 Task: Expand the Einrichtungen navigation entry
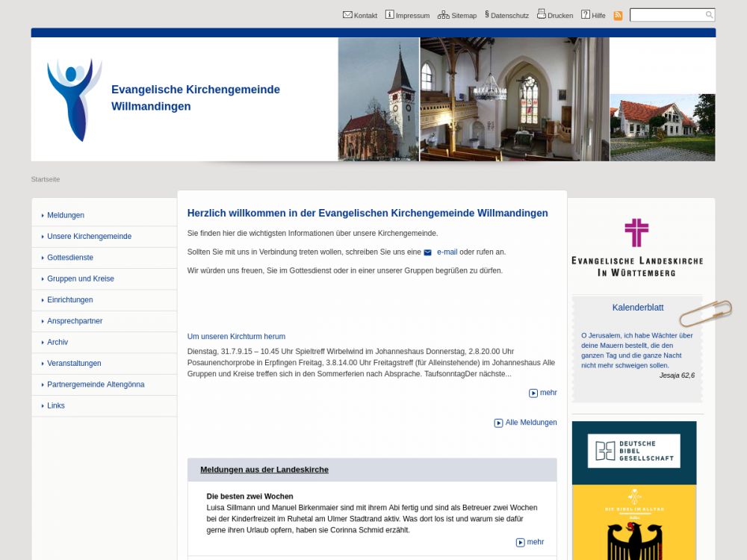[x=70, y=300]
